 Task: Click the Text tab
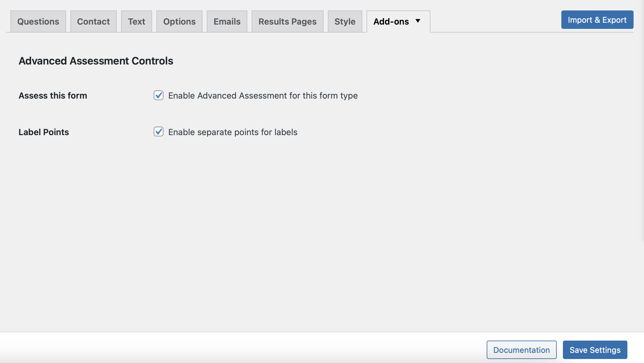click(137, 21)
